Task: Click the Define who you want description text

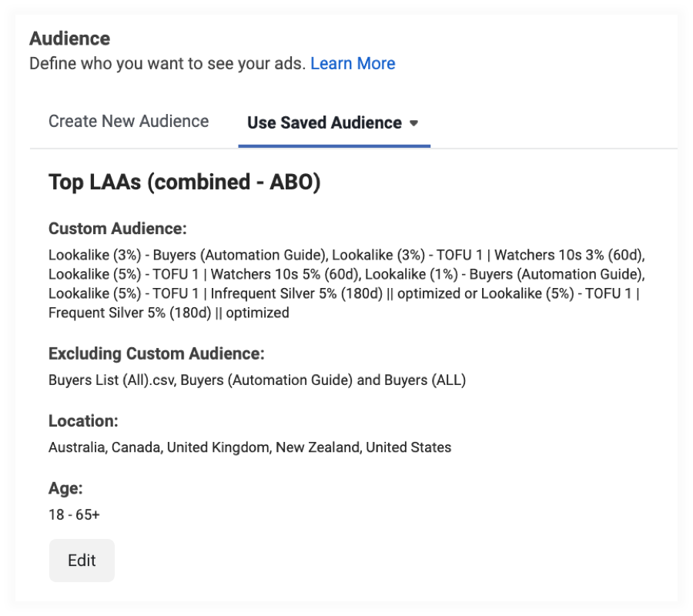Action: pos(167,64)
